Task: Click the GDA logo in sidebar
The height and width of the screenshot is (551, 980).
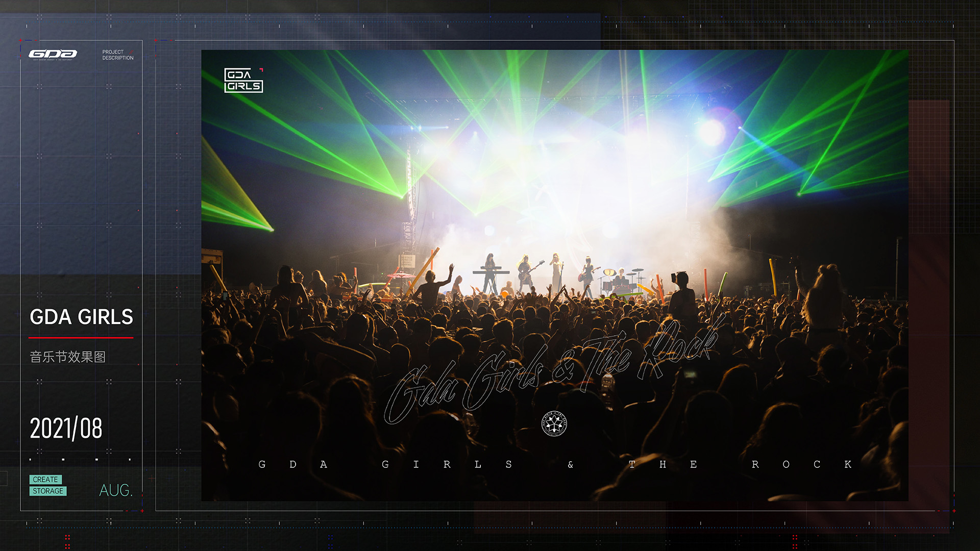Action: coord(53,55)
